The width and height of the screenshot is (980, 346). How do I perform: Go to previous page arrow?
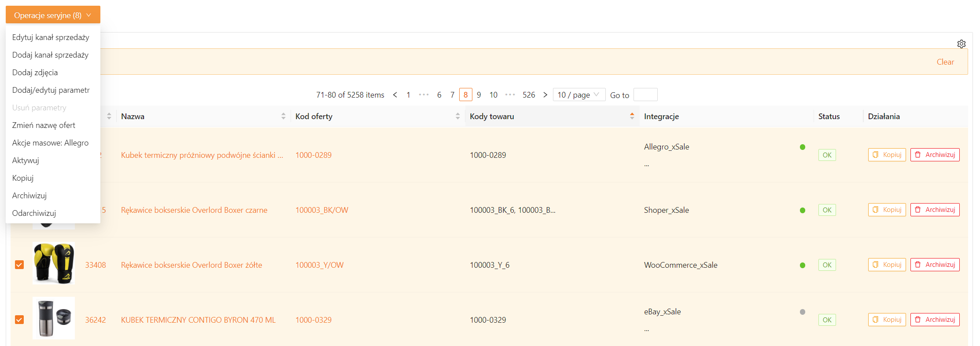[395, 95]
